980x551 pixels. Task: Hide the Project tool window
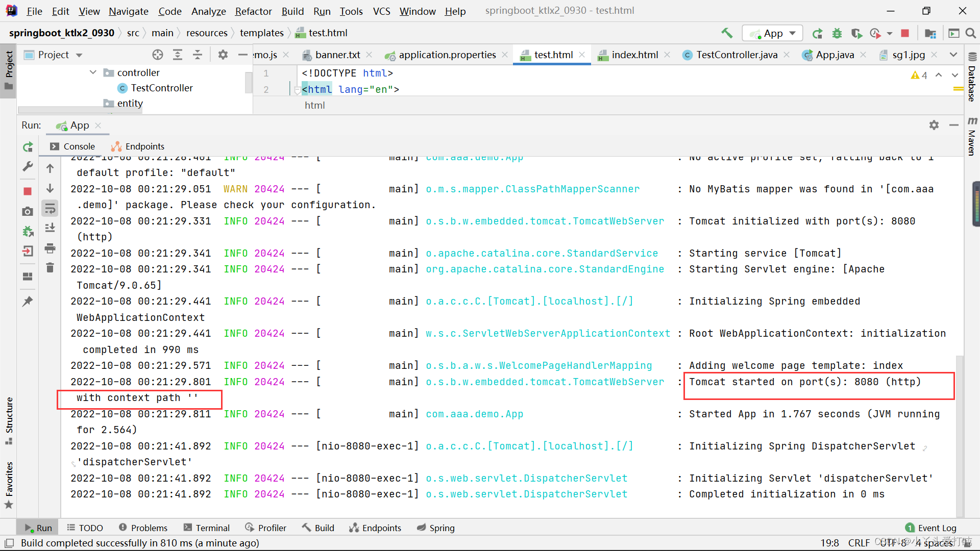(242, 55)
